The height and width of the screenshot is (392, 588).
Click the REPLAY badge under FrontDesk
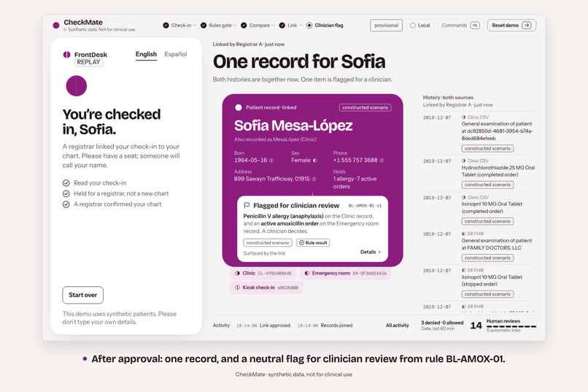coord(88,62)
